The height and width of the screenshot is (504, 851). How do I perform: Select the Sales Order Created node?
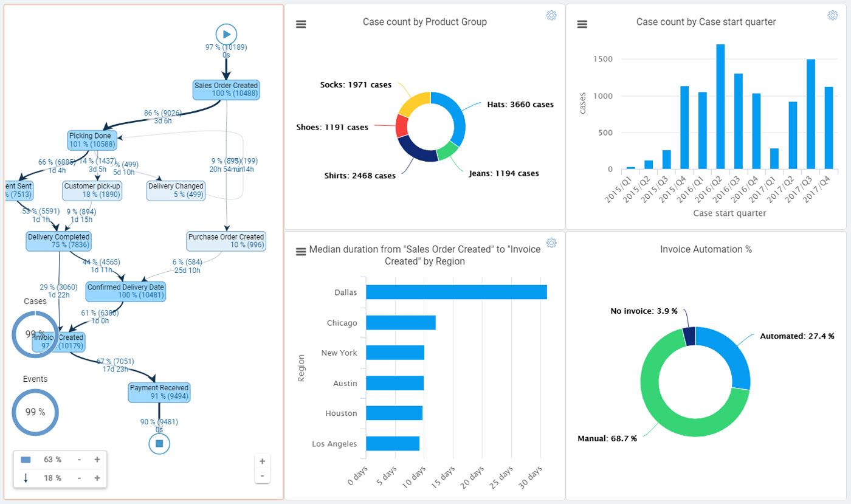pyautogui.click(x=226, y=89)
